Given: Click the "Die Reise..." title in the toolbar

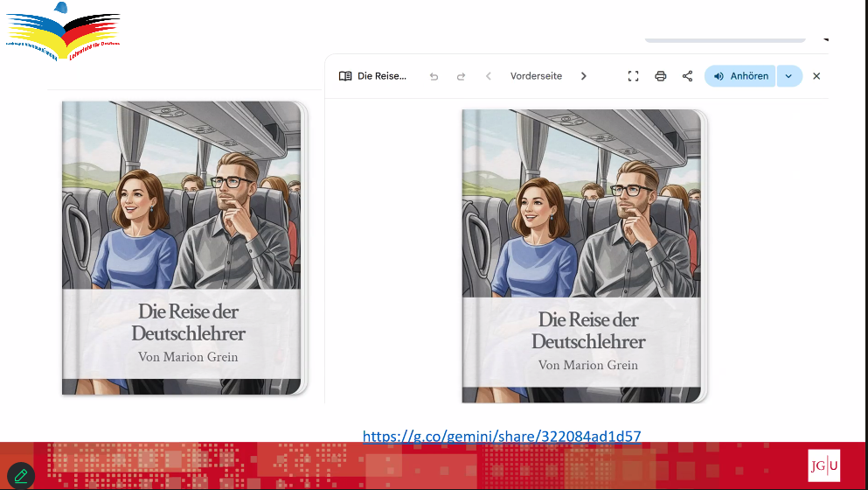Looking at the screenshot, I should (382, 76).
